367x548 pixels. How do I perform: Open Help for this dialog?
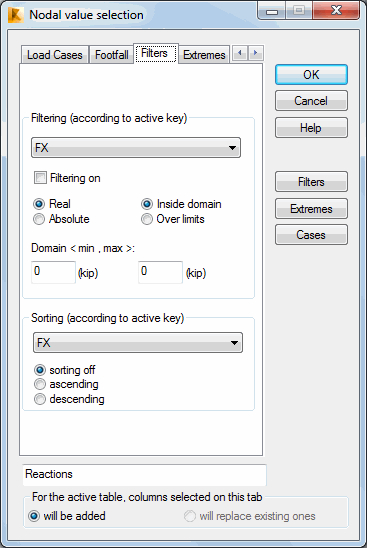tap(311, 128)
